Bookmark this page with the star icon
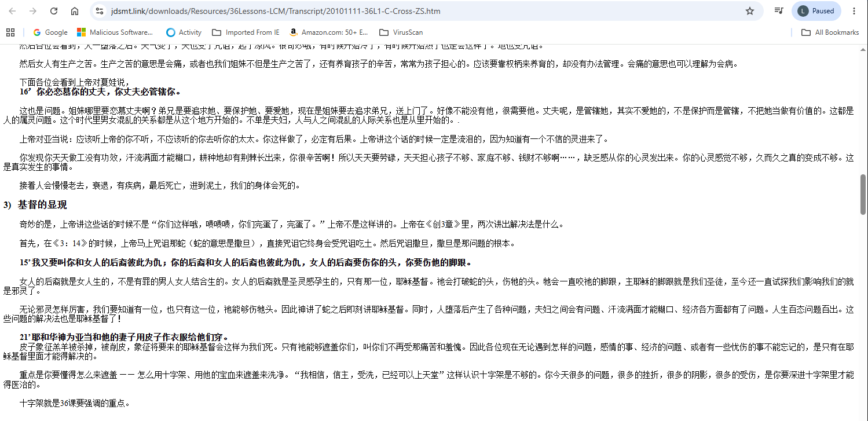This screenshot has height=421, width=868. pyautogui.click(x=750, y=11)
